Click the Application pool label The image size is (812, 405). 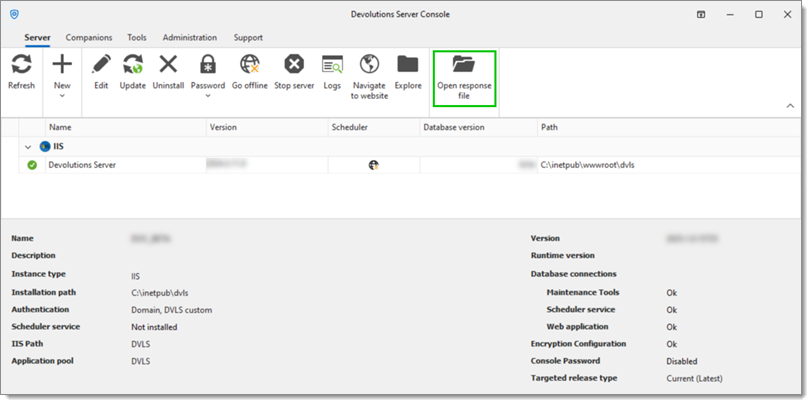[42, 360]
